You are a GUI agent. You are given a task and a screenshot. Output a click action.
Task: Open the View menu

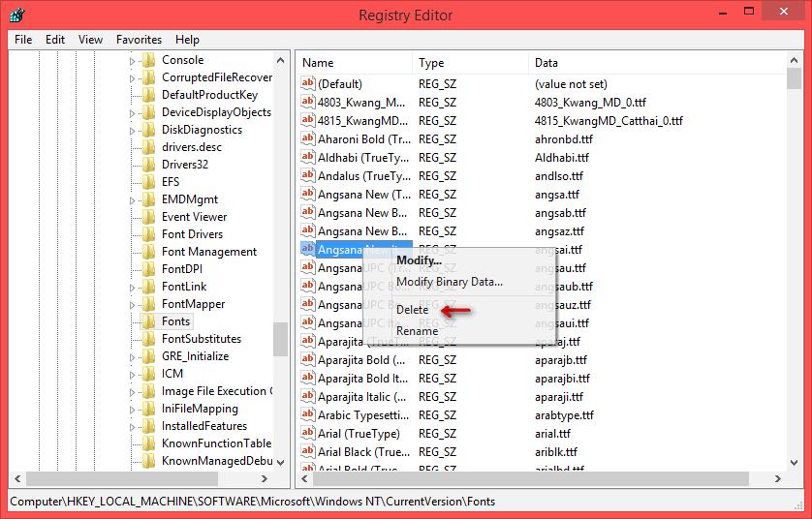90,40
